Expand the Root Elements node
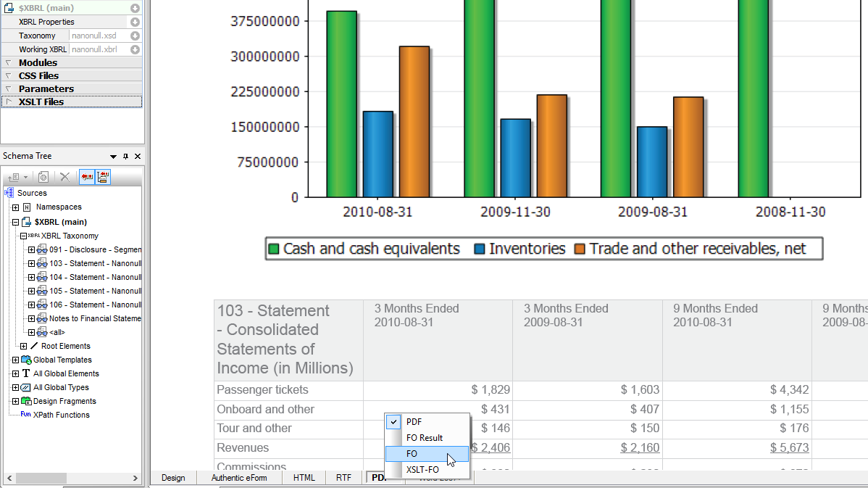The width and height of the screenshot is (868, 488). [x=23, y=346]
